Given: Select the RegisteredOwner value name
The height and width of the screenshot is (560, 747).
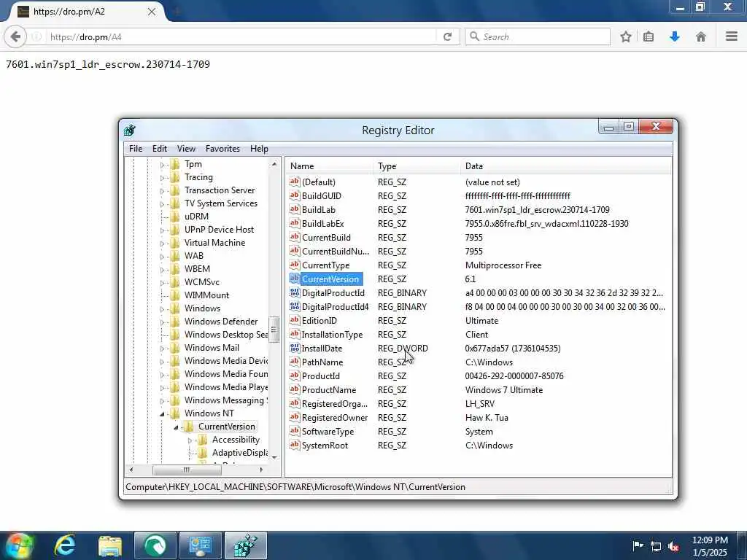Looking at the screenshot, I should click(334, 418).
